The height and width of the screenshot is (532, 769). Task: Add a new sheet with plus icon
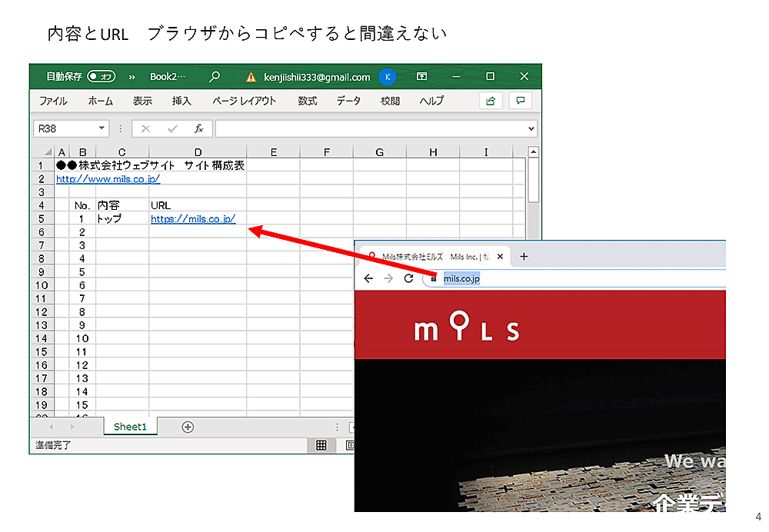188,427
